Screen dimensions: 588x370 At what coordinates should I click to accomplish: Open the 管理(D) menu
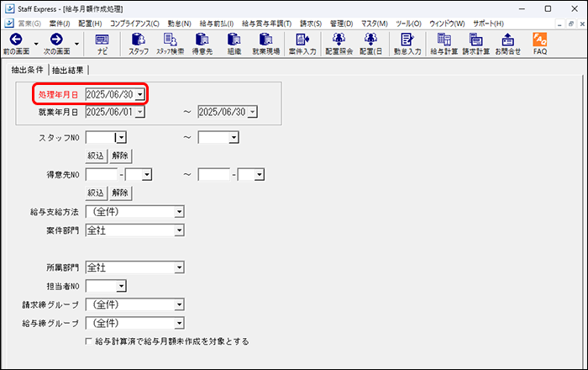point(342,24)
